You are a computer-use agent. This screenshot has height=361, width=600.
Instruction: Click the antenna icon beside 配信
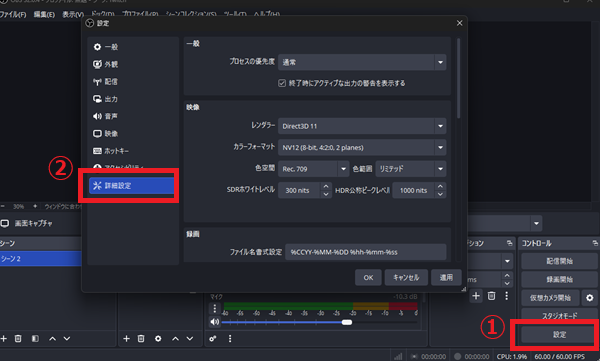[97, 82]
